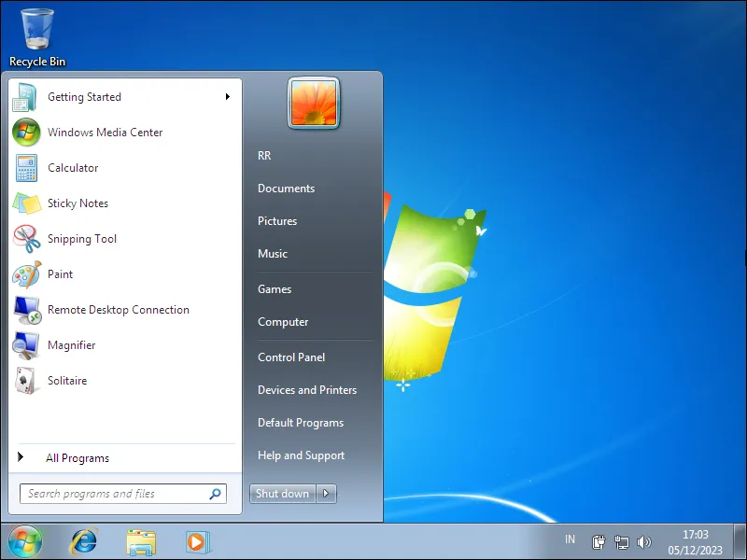Expand All Programs
747x560 pixels.
[78, 457]
